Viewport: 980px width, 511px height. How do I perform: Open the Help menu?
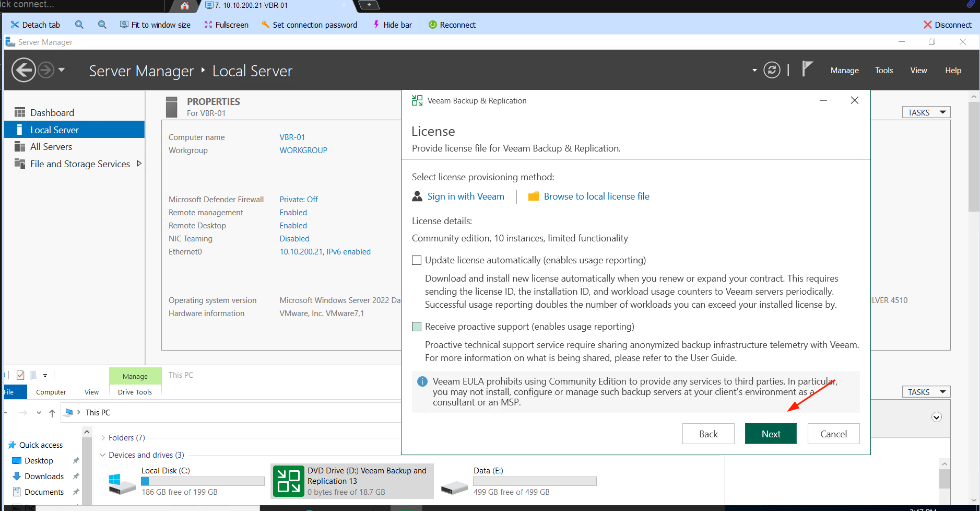coord(953,71)
